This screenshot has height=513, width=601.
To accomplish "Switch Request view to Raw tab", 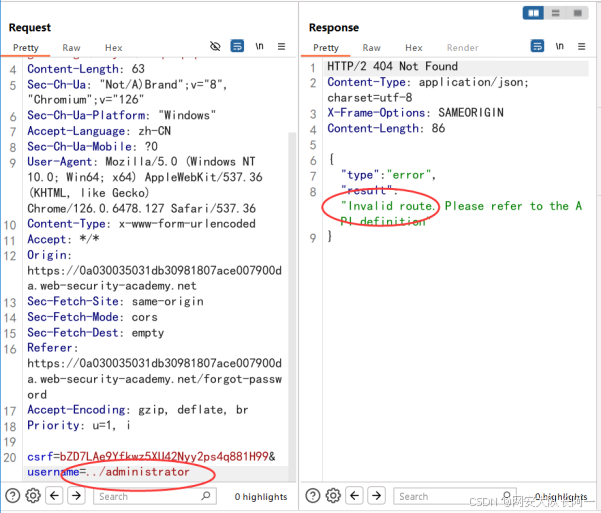I will [x=71, y=47].
